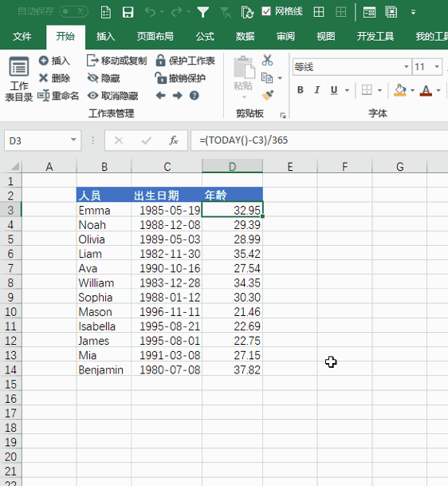This screenshot has width=448, height=486.
Task: Open the Name Box dropdown arrow
Action: pos(73,140)
